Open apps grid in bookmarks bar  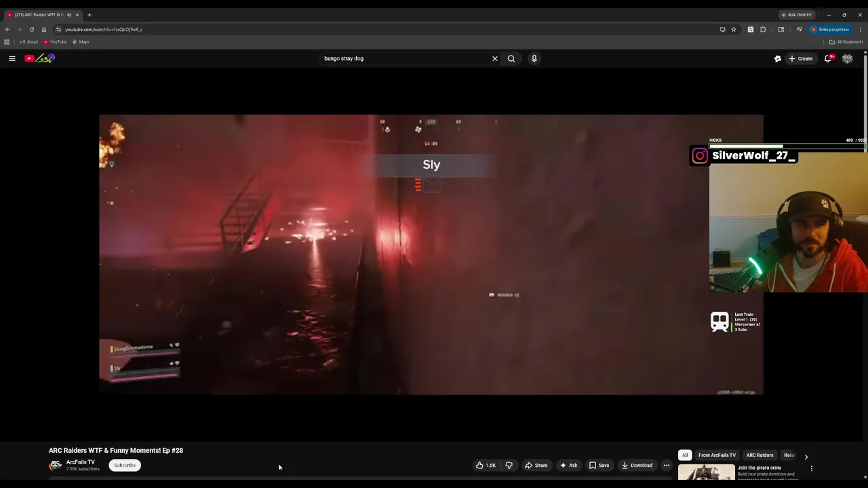pyautogui.click(x=7, y=42)
